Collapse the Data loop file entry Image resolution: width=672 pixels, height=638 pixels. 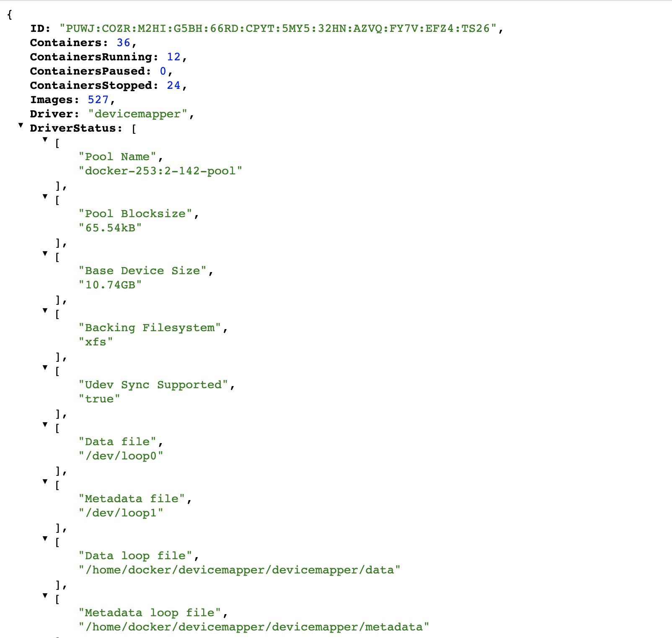[45, 538]
